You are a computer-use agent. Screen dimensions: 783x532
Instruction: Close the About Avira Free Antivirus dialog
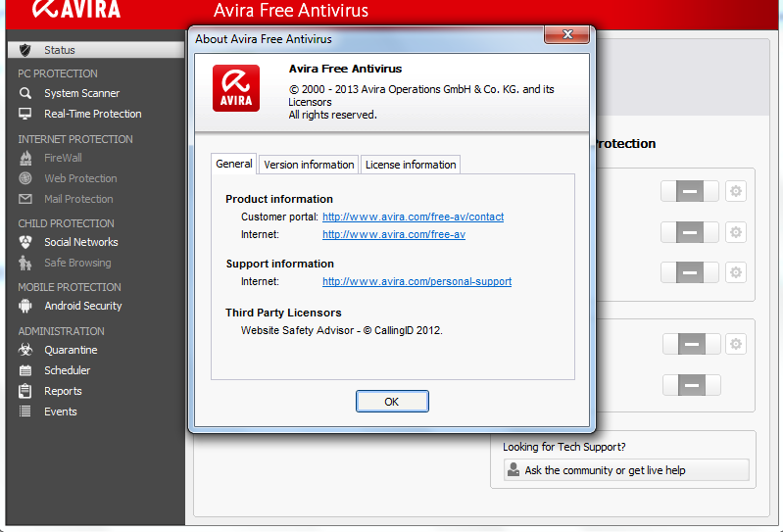[x=566, y=34]
